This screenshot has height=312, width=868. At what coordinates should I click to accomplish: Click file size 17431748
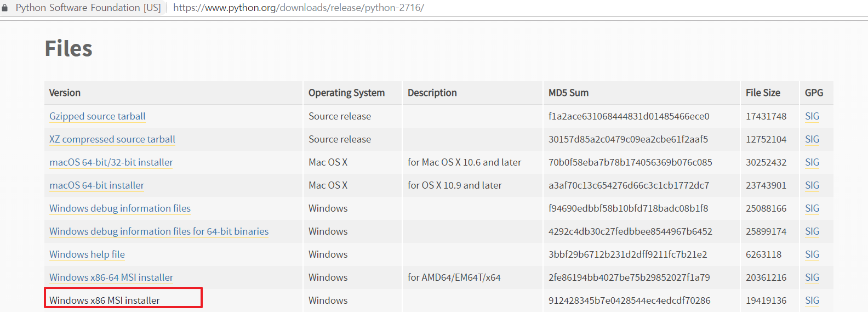(766, 116)
